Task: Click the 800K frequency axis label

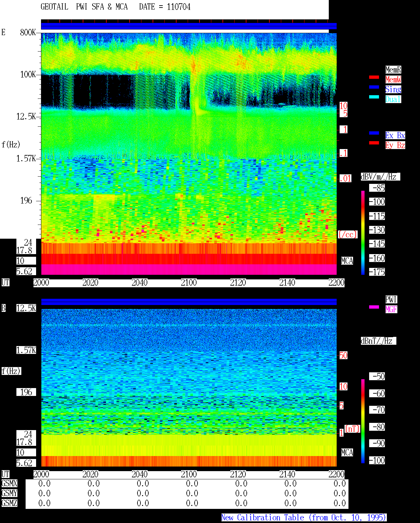Action: [28, 33]
